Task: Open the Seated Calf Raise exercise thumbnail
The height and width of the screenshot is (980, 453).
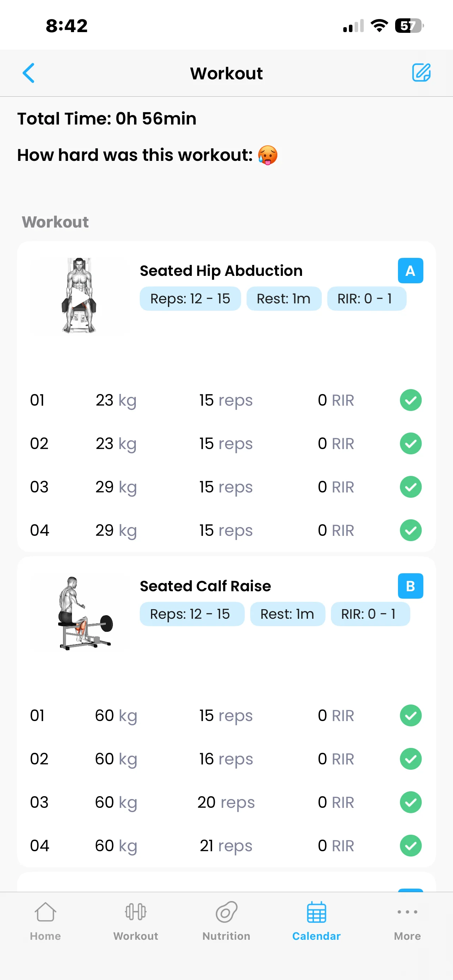Action: (80, 612)
